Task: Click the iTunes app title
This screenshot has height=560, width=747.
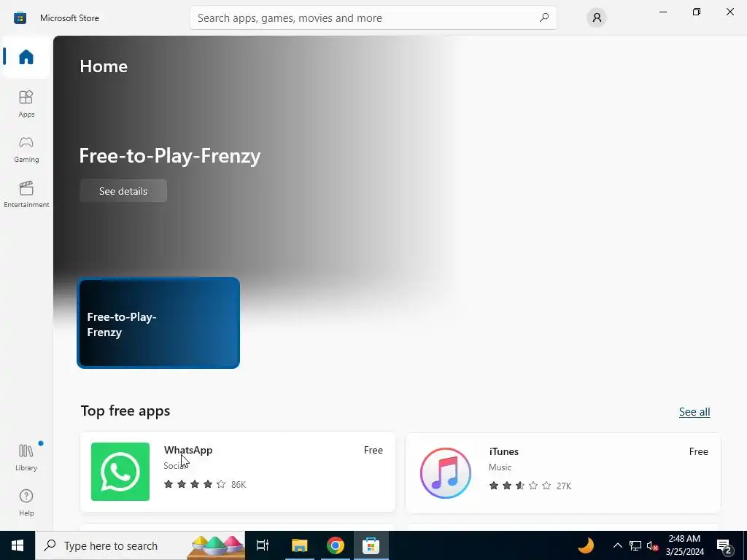Action: click(x=504, y=451)
